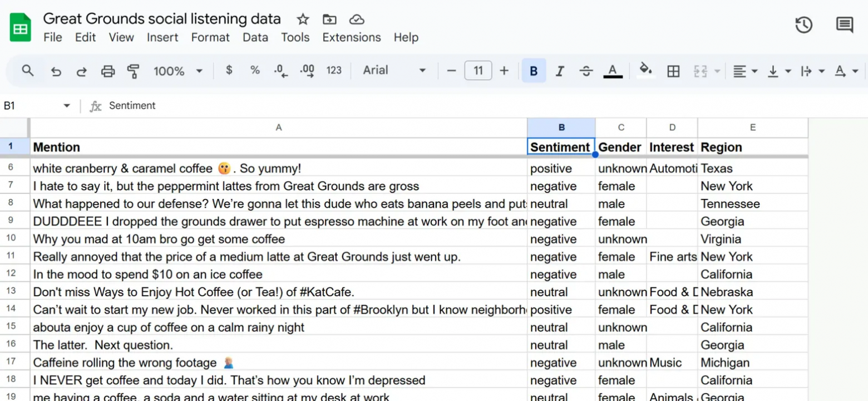Open the comments panel icon

click(x=844, y=25)
